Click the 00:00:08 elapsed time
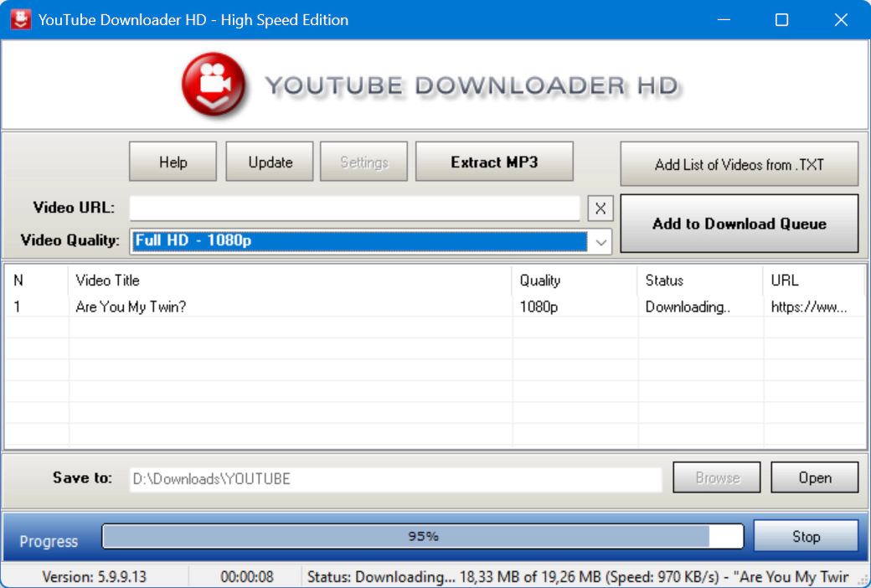The width and height of the screenshot is (871, 588). (x=246, y=577)
